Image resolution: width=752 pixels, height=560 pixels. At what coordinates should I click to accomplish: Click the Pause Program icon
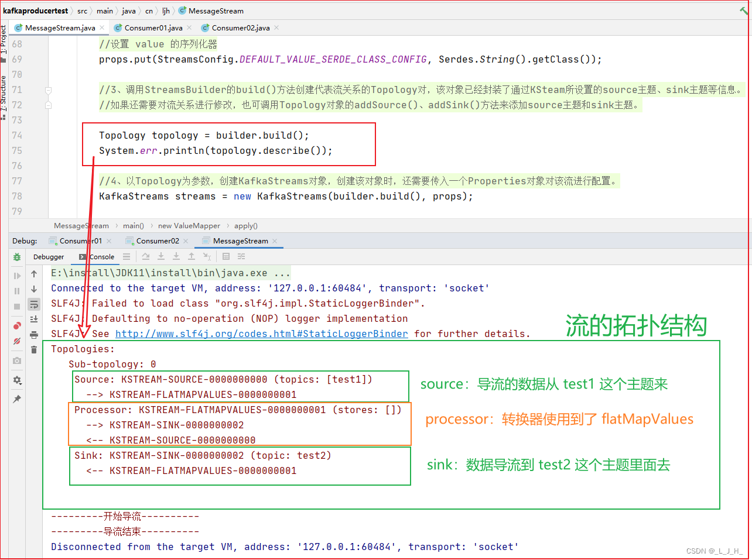click(17, 291)
